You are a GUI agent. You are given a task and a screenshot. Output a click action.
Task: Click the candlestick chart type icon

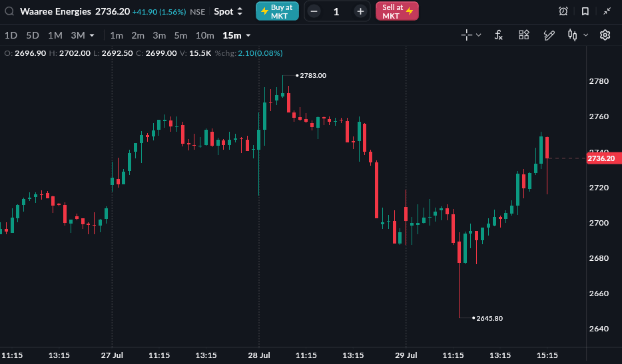click(572, 35)
